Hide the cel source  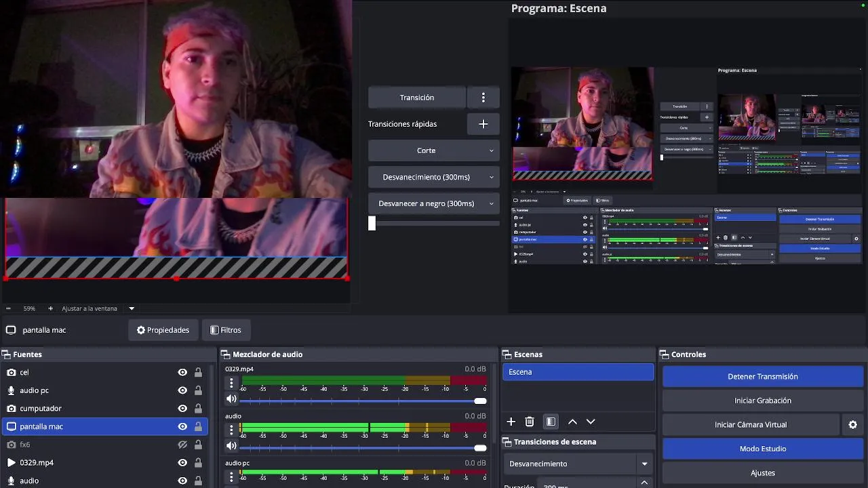coord(182,372)
